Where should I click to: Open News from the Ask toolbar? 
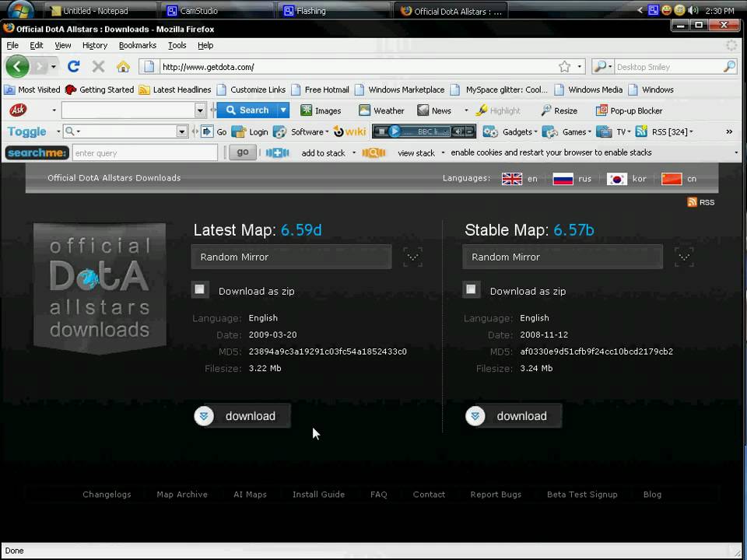coord(434,110)
